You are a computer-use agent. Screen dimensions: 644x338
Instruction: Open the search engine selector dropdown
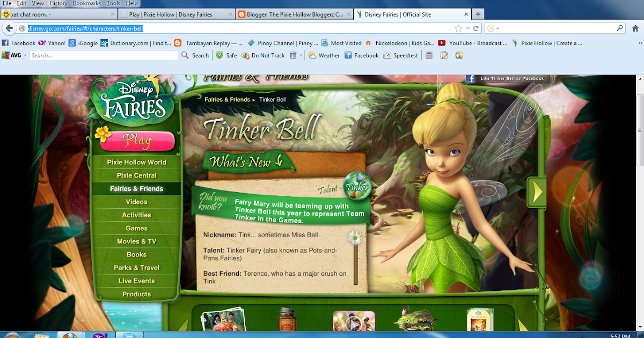[492, 28]
